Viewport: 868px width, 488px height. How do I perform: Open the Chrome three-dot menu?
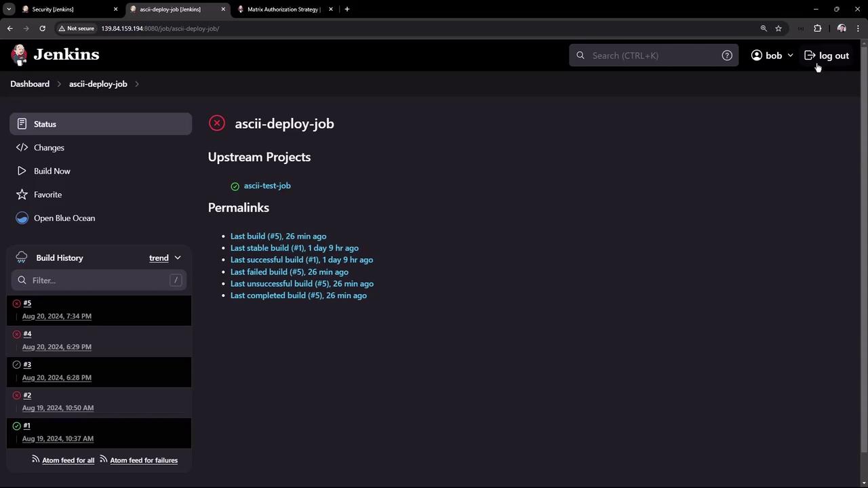[859, 28]
